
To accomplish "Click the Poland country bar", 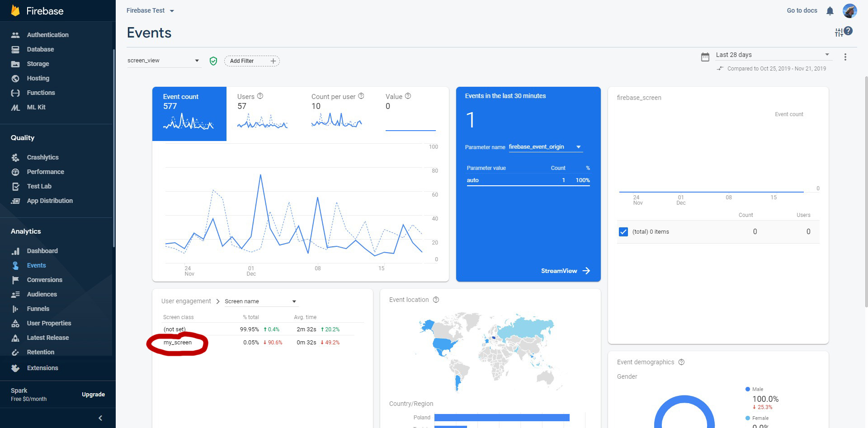I will coord(502,418).
